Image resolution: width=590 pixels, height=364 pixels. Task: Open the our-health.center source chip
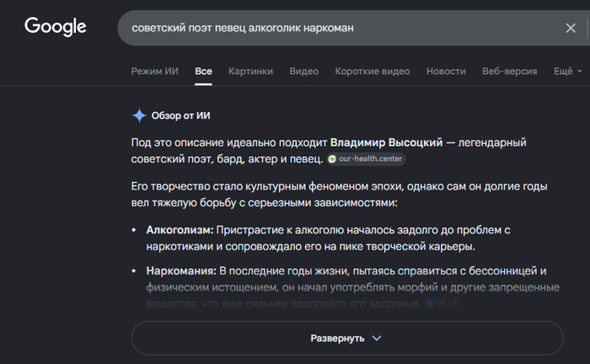[366, 158]
